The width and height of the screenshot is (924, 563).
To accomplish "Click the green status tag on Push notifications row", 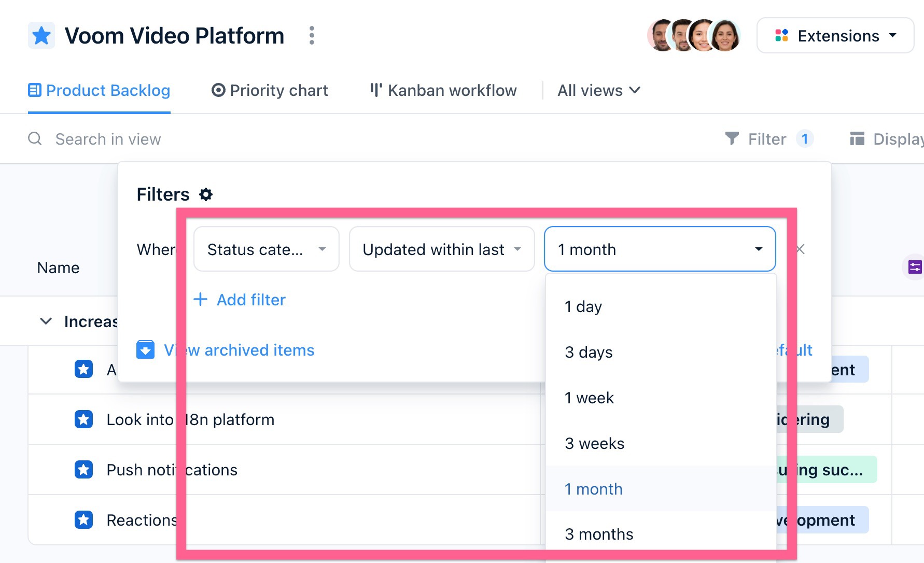I will [x=827, y=470].
